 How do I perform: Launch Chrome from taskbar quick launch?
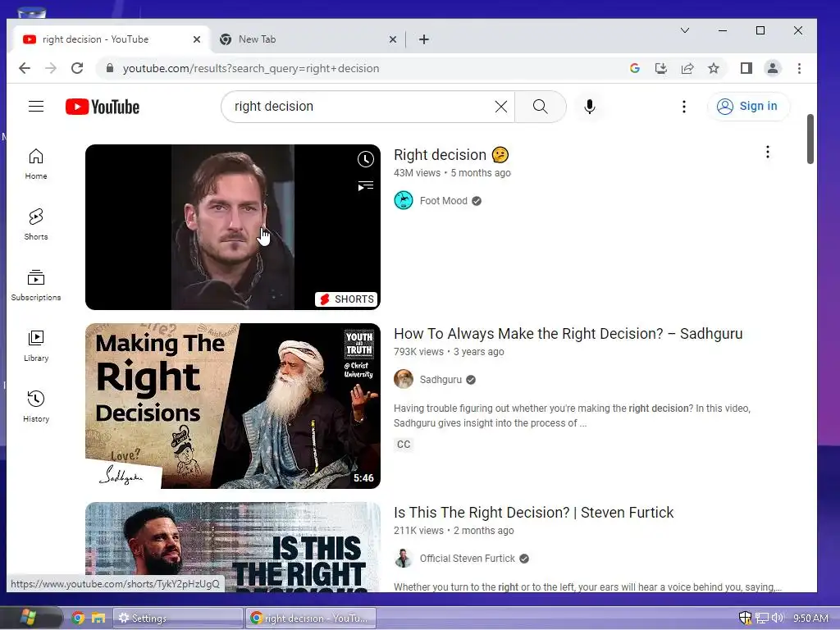(78, 619)
